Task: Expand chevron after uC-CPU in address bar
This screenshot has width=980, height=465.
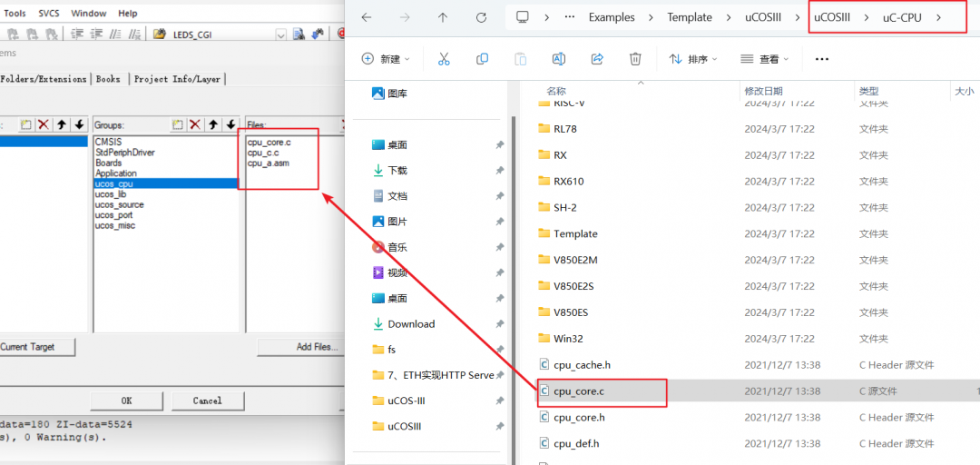Action: 938,17
